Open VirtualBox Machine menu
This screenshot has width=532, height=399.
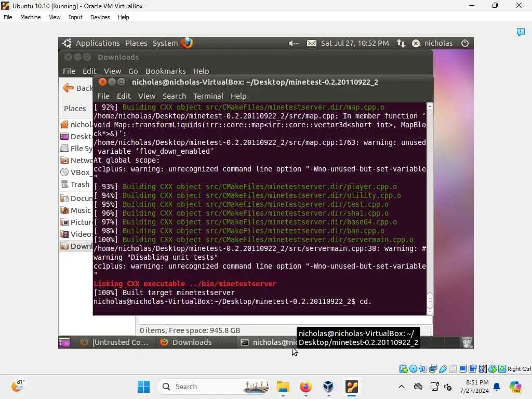(x=30, y=17)
